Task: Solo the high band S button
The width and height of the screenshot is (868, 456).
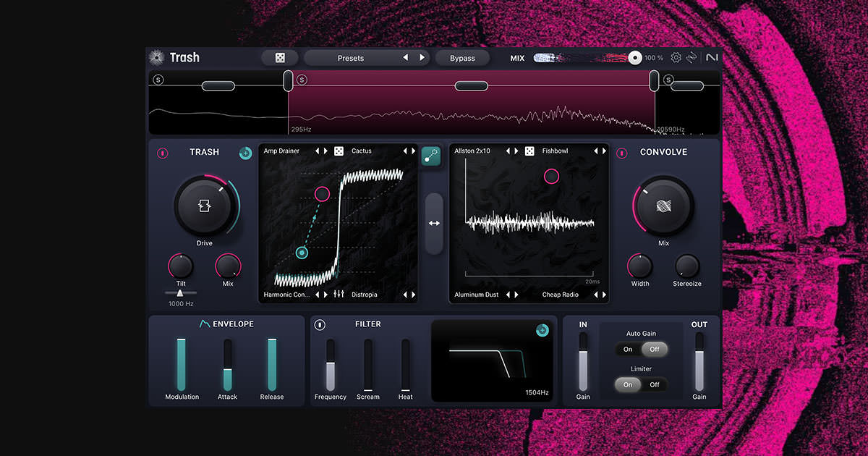Action: click(668, 80)
